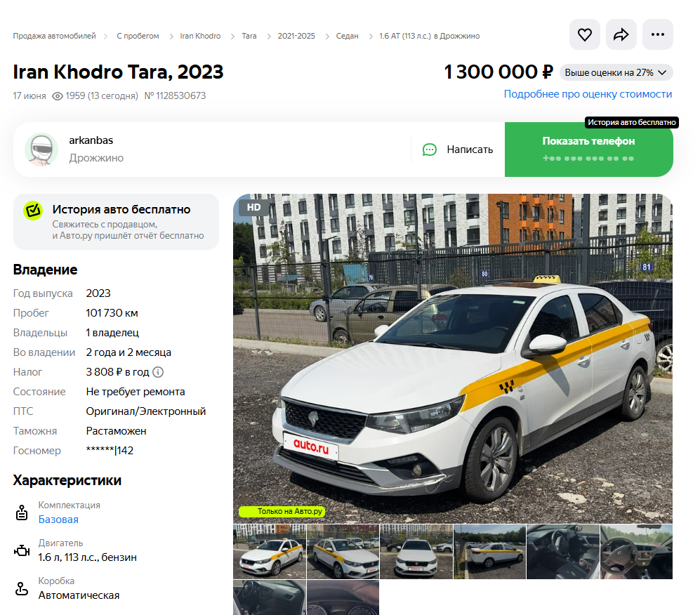Open the "2021-2025" generation breadcrumb
The height and width of the screenshot is (615, 700).
tap(296, 36)
